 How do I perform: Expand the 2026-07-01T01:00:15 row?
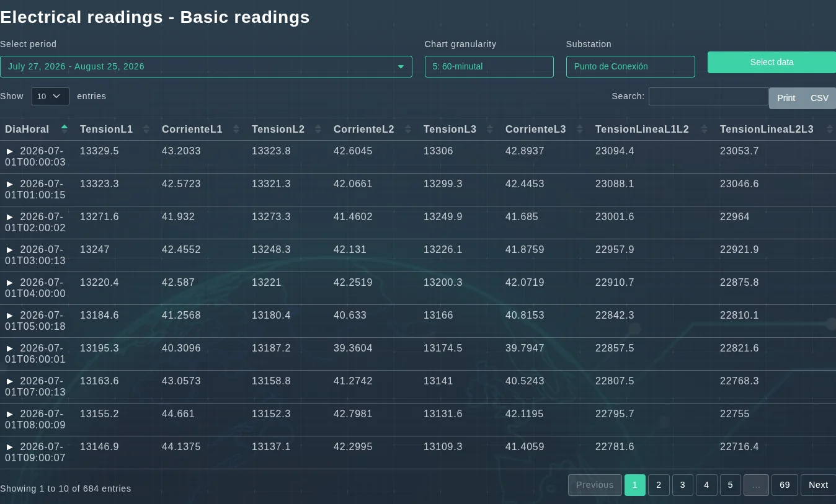click(x=10, y=184)
